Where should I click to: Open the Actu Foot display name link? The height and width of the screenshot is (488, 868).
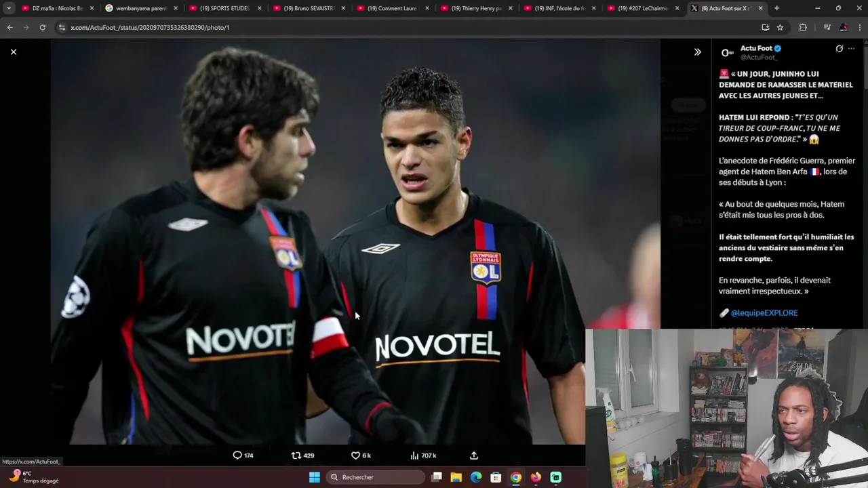[756, 48]
